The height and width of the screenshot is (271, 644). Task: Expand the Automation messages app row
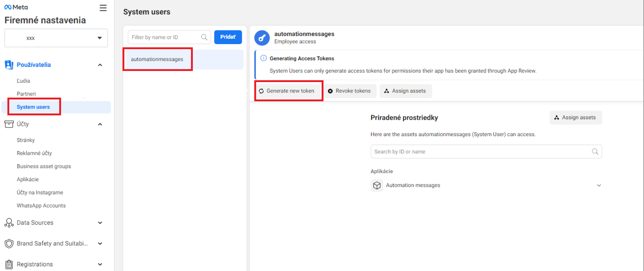click(599, 185)
